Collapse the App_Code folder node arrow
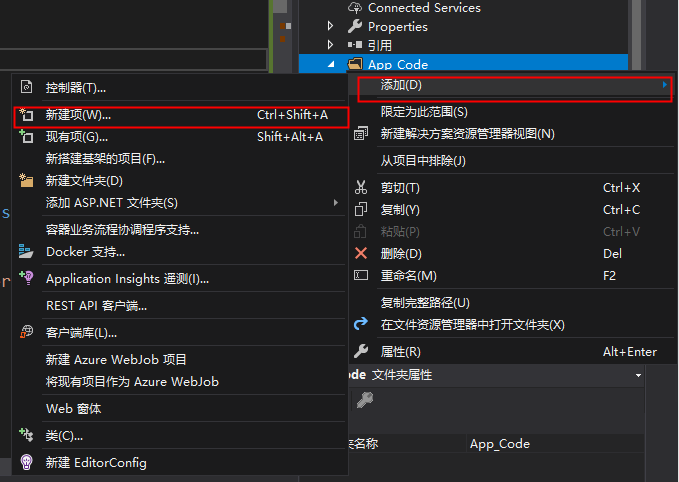Image resolution: width=679 pixels, height=482 pixels. (x=331, y=64)
